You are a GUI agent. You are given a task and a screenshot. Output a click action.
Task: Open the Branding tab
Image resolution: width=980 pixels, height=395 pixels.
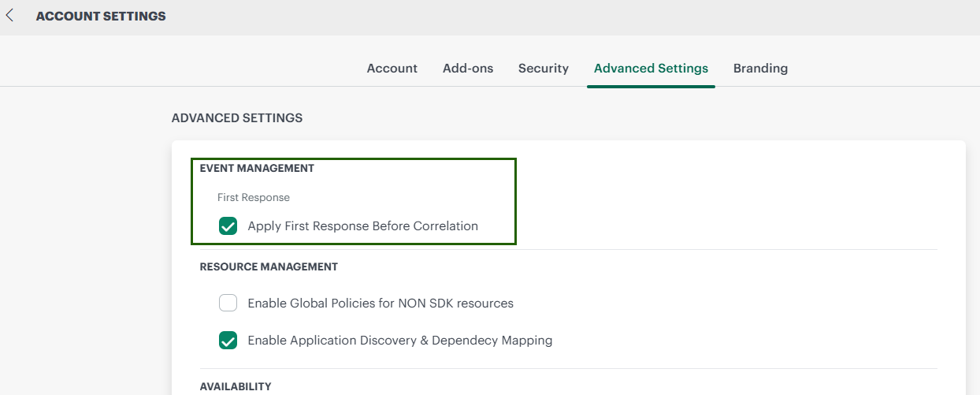[x=760, y=69]
